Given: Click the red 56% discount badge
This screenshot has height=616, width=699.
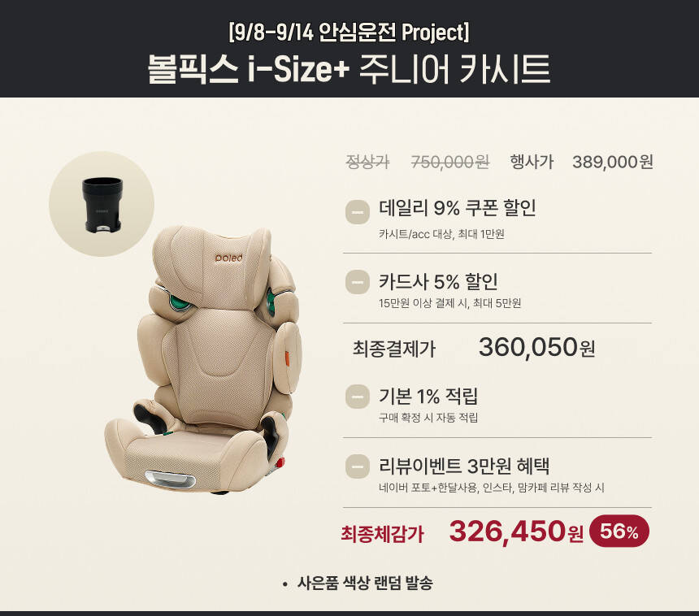Looking at the screenshot, I should tap(619, 531).
